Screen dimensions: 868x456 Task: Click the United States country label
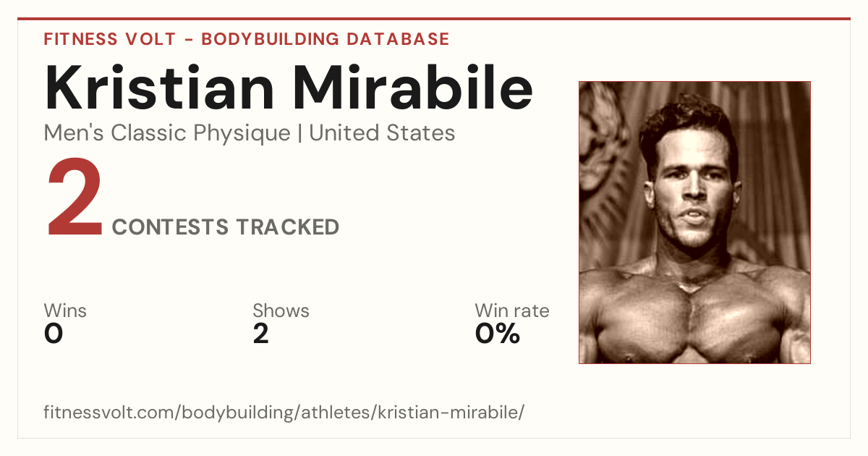[382, 133]
